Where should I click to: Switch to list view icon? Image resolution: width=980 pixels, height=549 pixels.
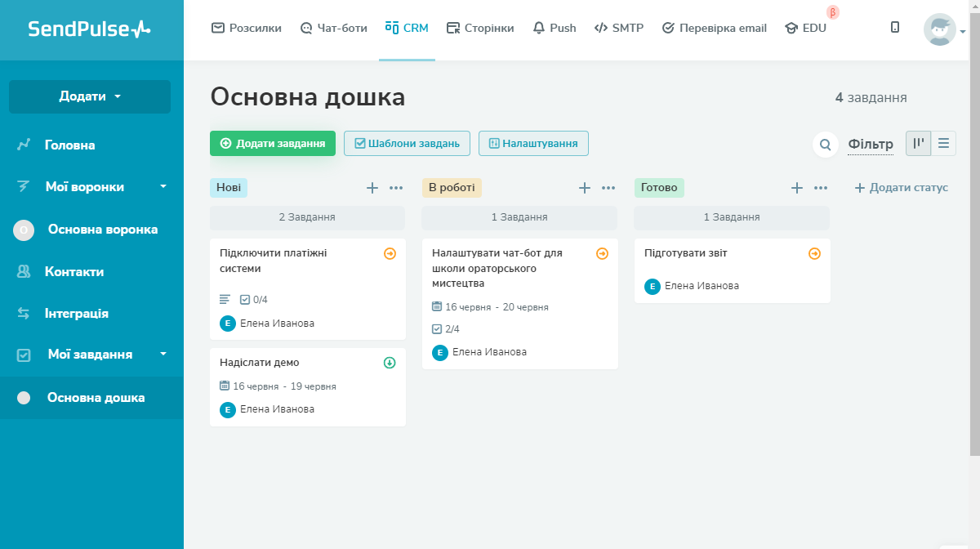[x=943, y=144]
